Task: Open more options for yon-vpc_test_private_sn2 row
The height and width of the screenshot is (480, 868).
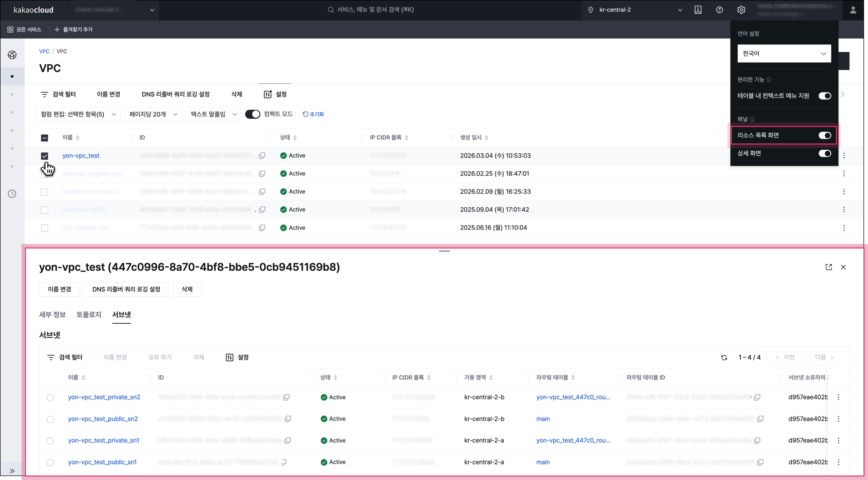Action: [838, 397]
